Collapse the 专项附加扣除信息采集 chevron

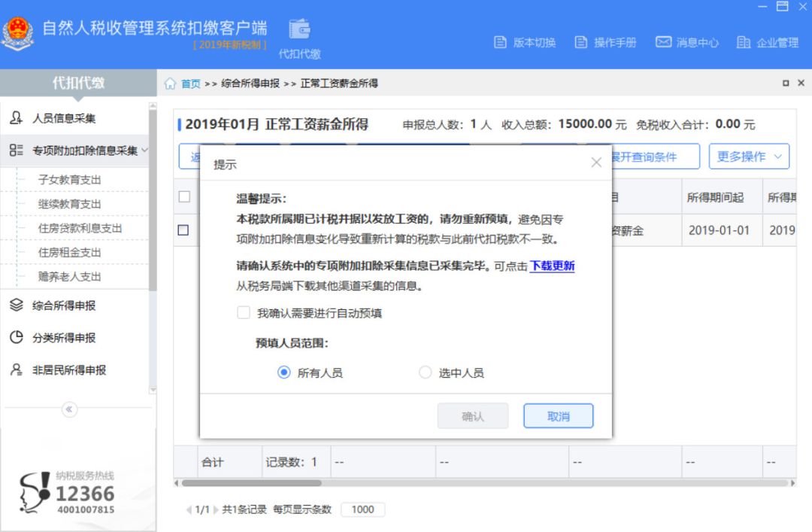point(144,150)
